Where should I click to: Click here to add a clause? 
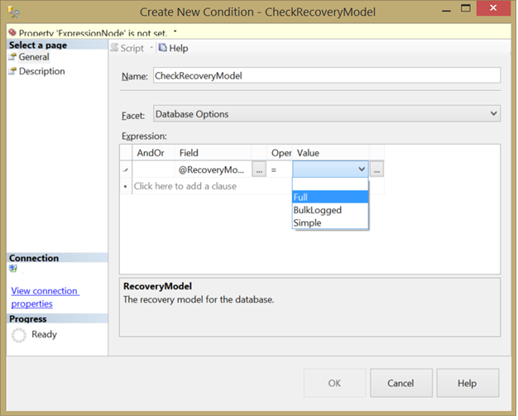pyautogui.click(x=185, y=186)
